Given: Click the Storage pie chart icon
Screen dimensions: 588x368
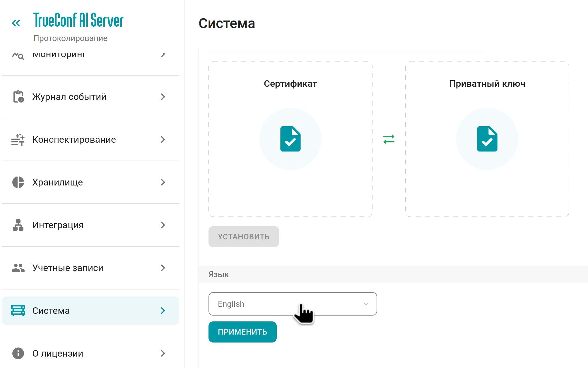Looking at the screenshot, I should pos(18,182).
